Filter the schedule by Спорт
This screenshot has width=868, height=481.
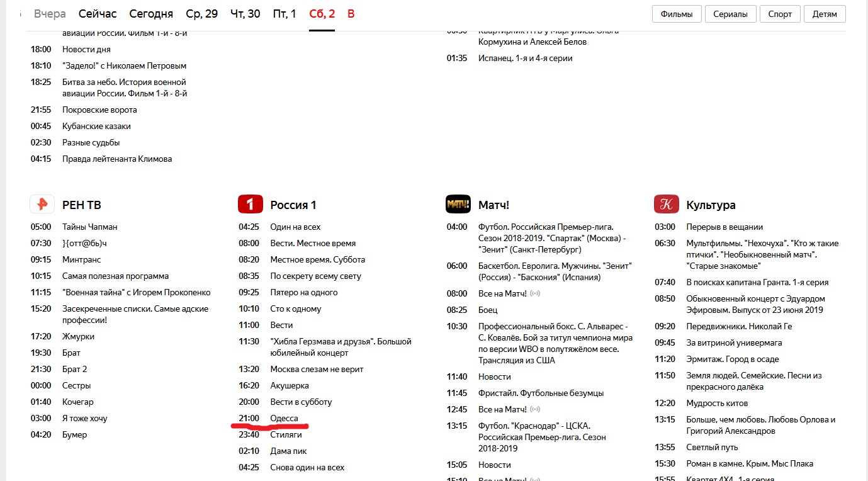(781, 14)
